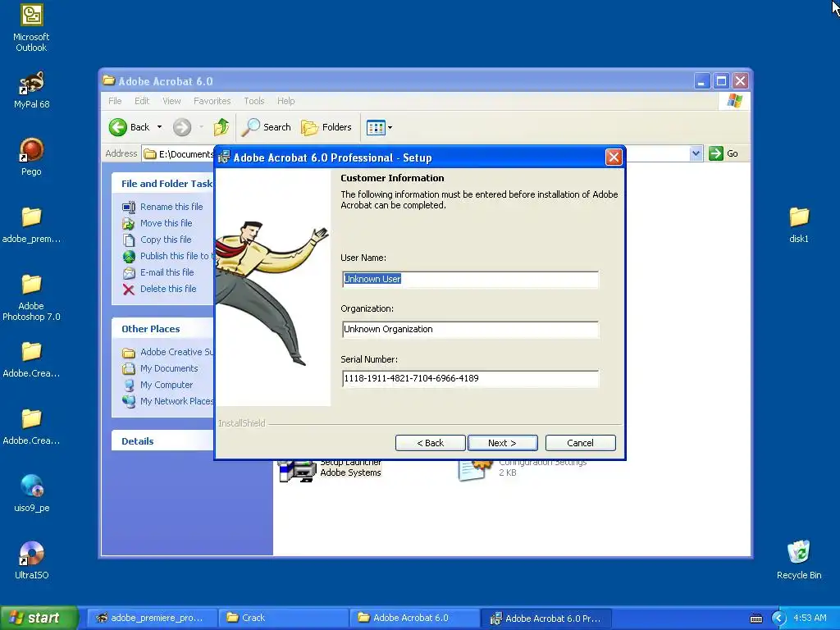Go up one folder level
The height and width of the screenshot is (630, 840).
[221, 127]
